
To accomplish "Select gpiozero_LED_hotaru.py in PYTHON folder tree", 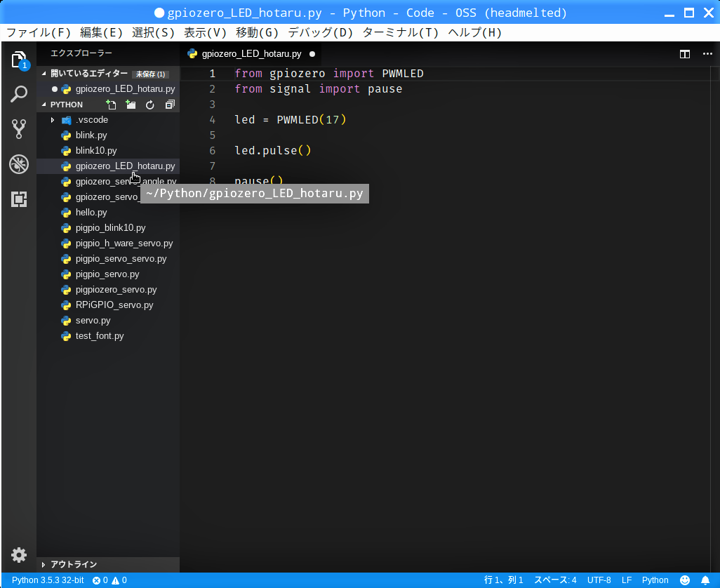I will [108, 166].
